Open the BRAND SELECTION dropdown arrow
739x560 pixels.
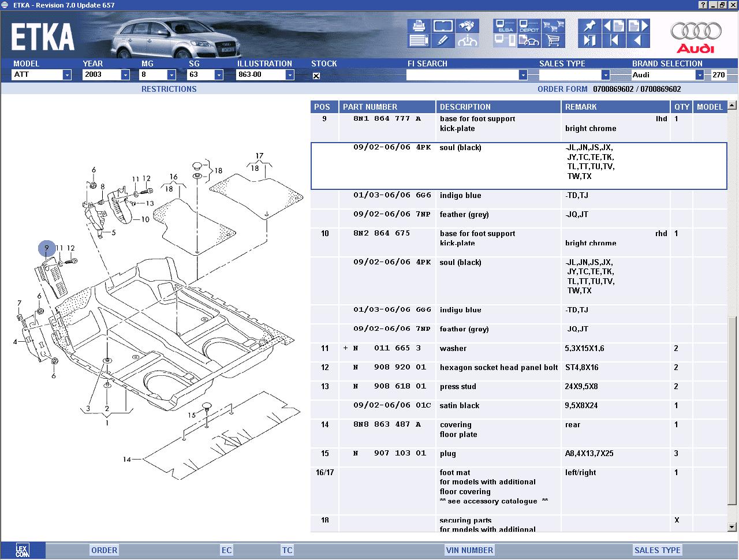click(700, 75)
